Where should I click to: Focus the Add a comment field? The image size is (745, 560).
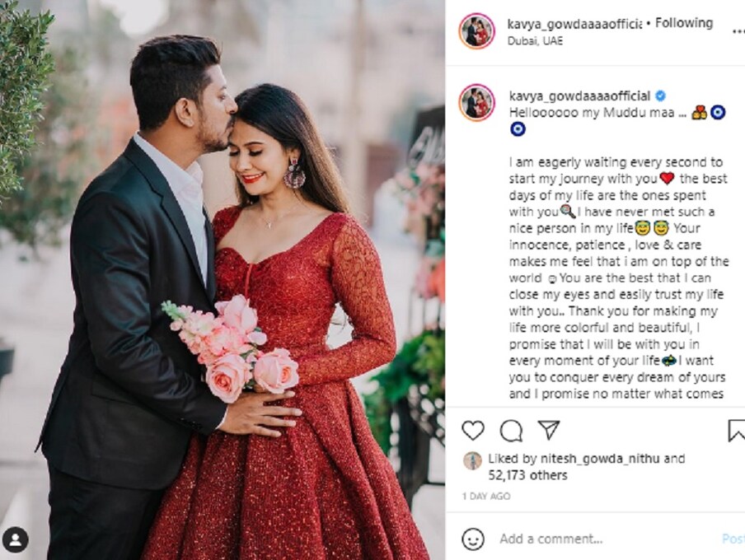click(608, 539)
